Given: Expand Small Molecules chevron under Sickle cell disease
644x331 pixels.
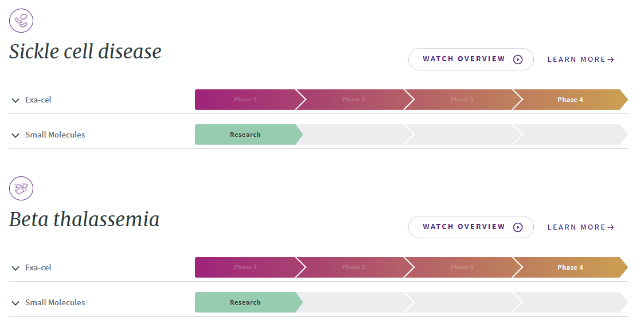Looking at the screenshot, I should tap(15, 135).
